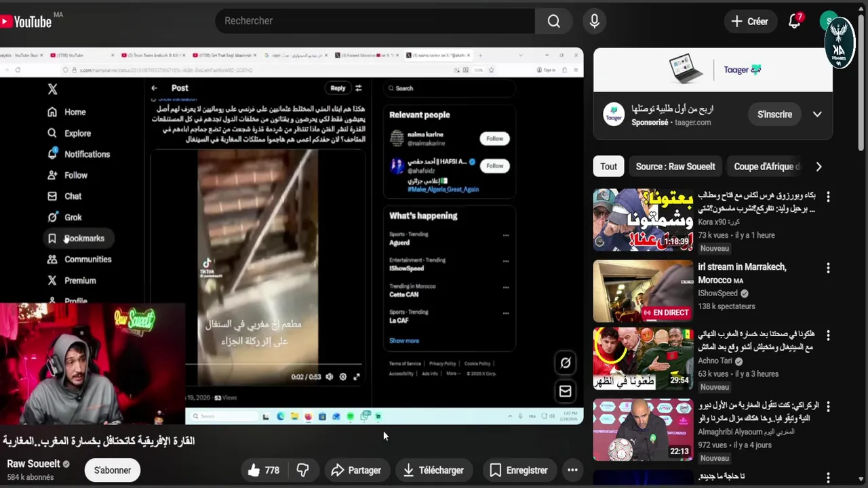Screen dimensions: 868x488
Task: Click the IShowSpeed channel name
Action: coord(718,293)
